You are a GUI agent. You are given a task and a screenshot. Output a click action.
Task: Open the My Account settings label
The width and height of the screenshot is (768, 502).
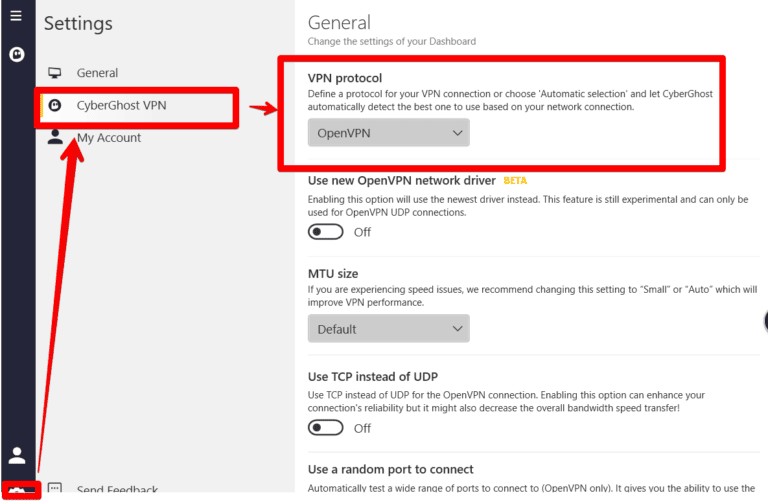click(109, 138)
